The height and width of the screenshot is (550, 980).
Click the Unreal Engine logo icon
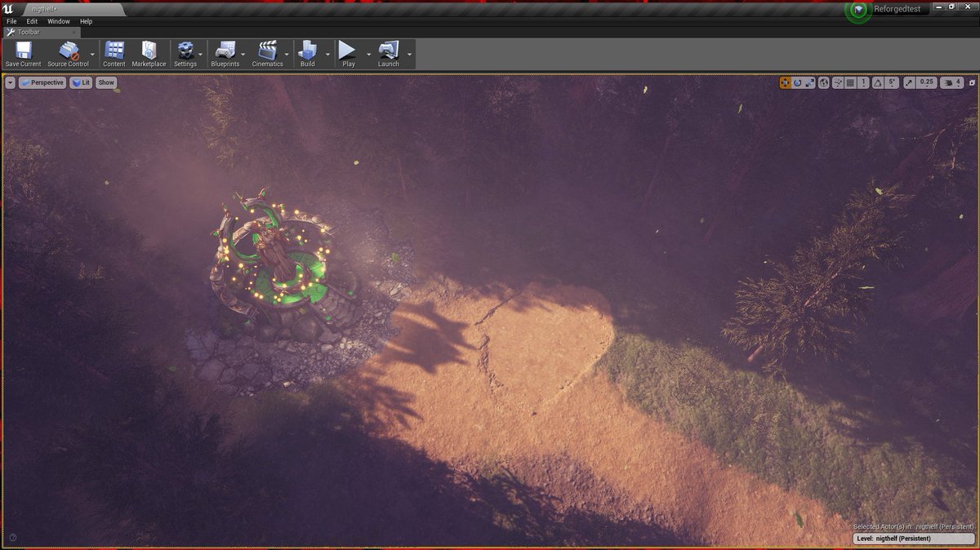point(9,8)
